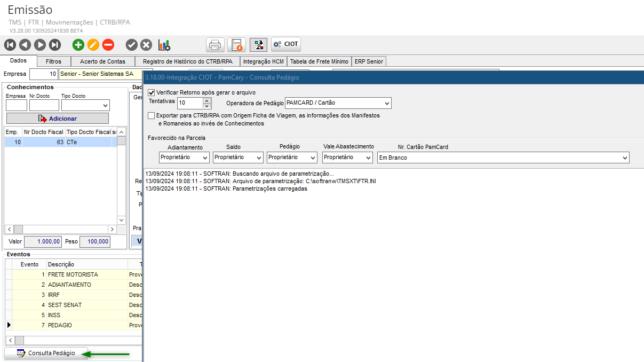
Task: Open the CIOT button
Action: pyautogui.click(x=286, y=44)
